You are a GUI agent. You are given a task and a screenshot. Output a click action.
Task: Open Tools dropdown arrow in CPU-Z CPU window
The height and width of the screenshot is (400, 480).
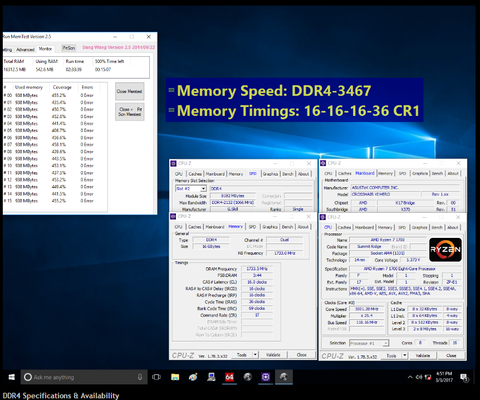coord(405,355)
